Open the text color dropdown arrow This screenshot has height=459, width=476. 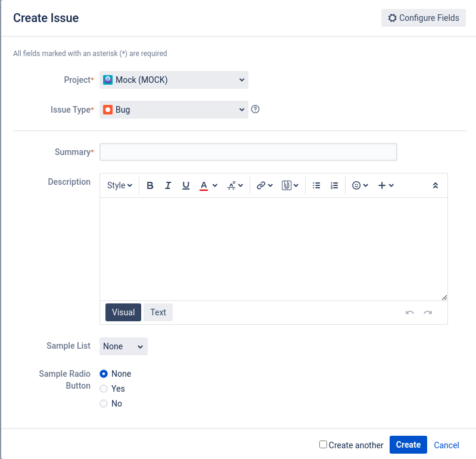click(x=215, y=185)
